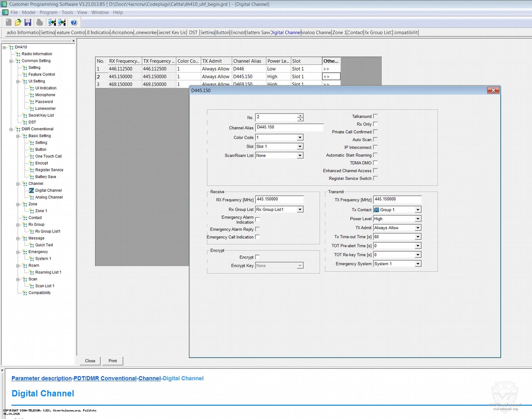Screen dimensions: 532x419
Task: Click the Write to radio icon
Action: [62, 22]
